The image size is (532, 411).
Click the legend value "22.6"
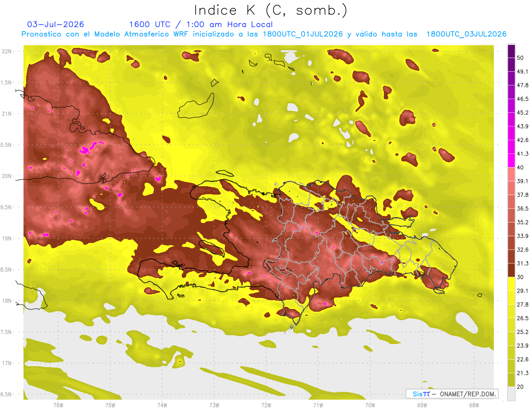coord(523,359)
